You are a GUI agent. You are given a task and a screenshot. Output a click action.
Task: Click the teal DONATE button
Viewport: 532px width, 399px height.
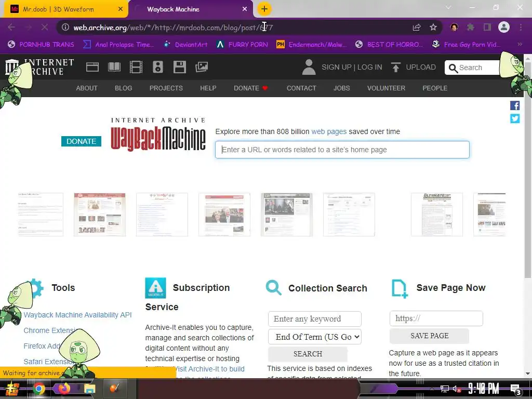pos(81,141)
